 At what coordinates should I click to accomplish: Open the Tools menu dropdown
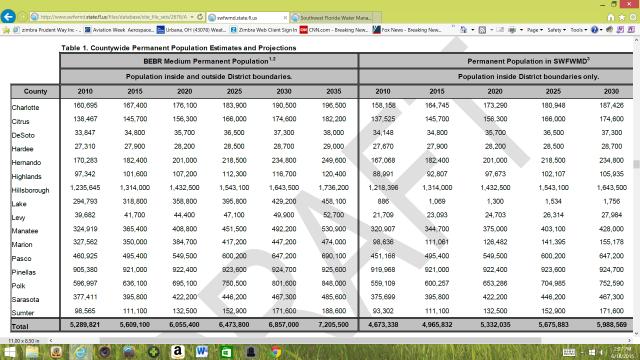point(578,30)
